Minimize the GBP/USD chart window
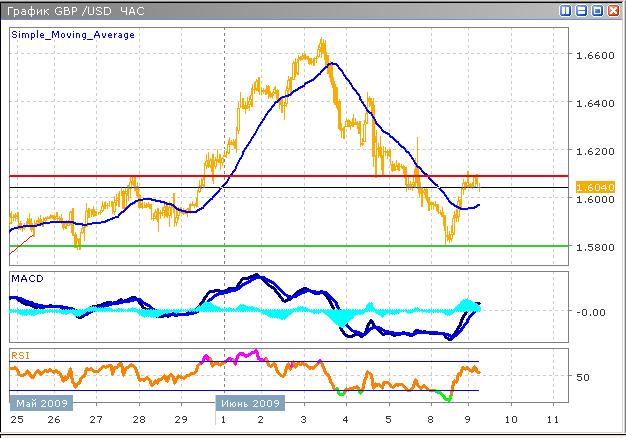626x438 pixels. click(582, 10)
